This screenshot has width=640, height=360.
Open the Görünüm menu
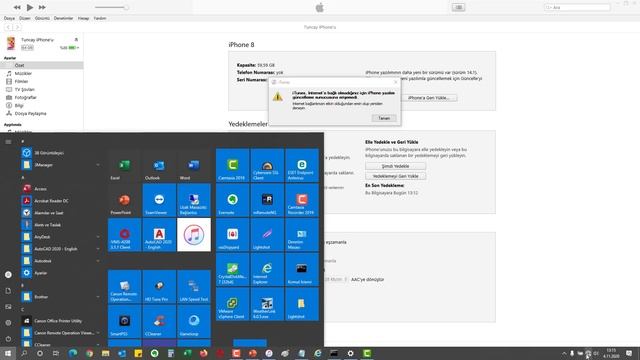pyautogui.click(x=42, y=18)
